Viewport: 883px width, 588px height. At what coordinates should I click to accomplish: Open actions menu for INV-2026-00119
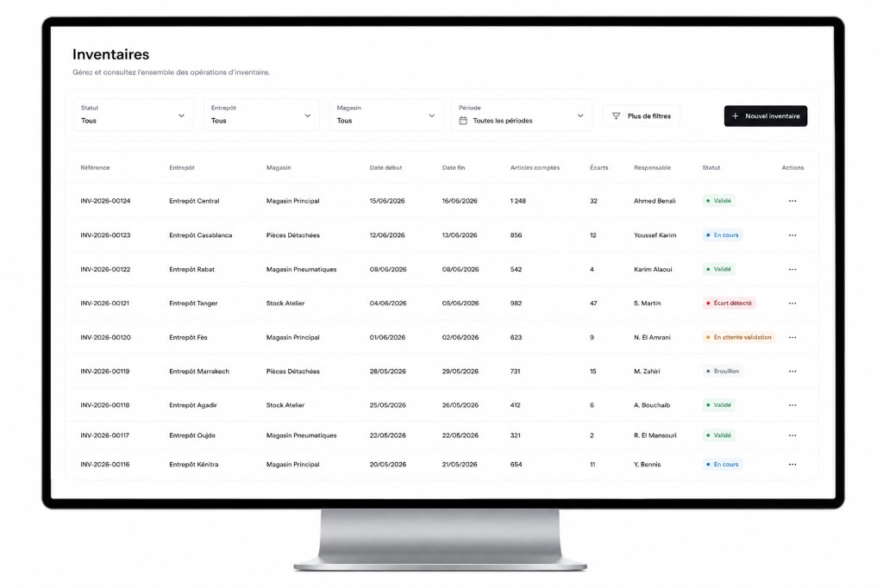pos(792,371)
